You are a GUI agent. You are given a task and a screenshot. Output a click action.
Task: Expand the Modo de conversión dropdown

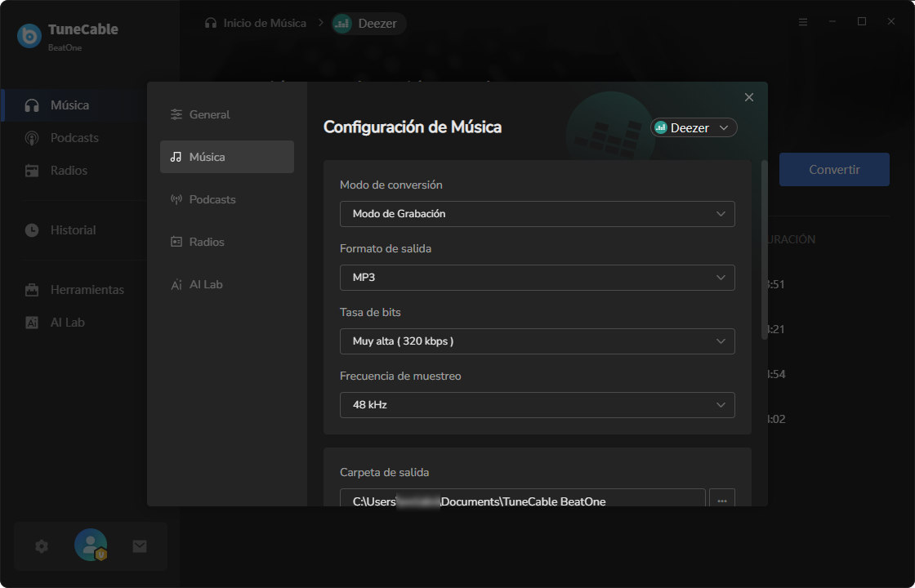[x=537, y=214]
